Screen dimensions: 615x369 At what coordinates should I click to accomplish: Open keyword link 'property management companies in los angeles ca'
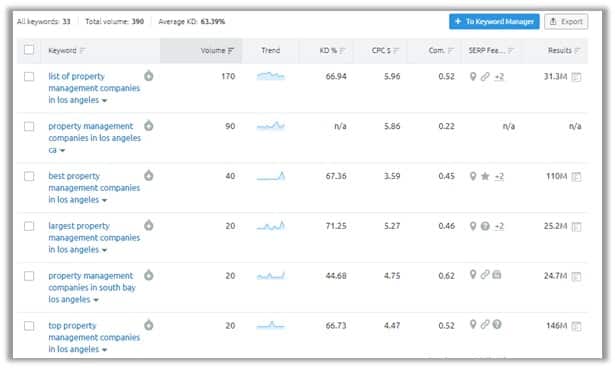(94, 138)
